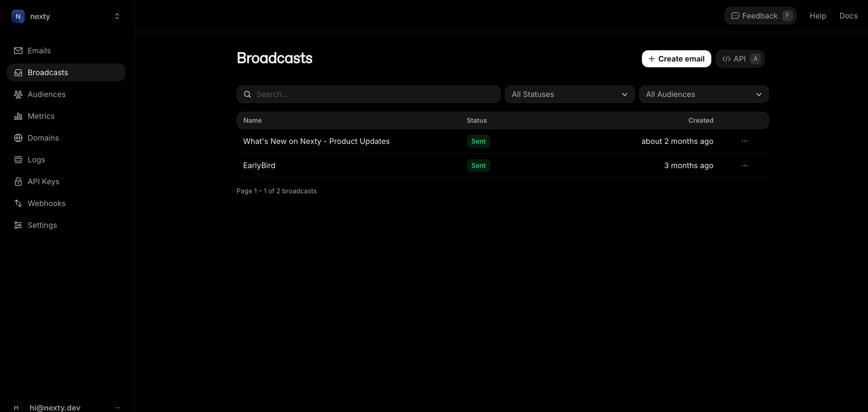Viewport: 868px width, 412px height.
Task: Click the API Keys lock icon
Action: click(x=18, y=181)
